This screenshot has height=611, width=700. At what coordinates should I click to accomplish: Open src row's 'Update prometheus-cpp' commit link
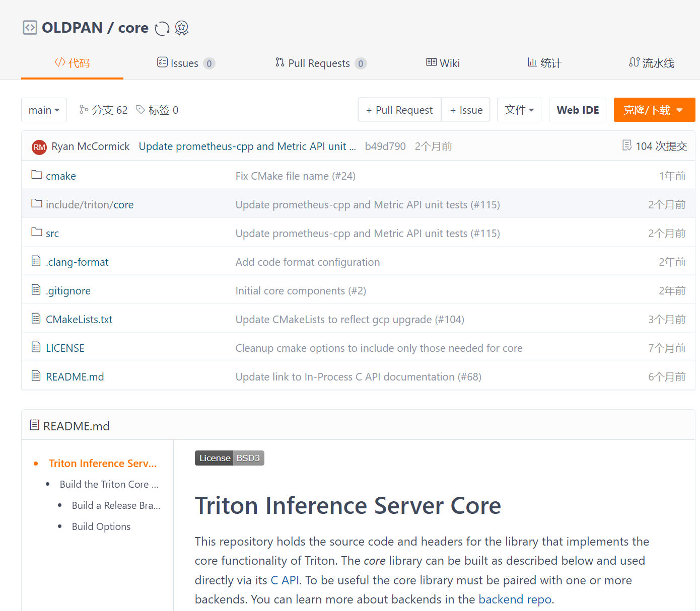[368, 234]
